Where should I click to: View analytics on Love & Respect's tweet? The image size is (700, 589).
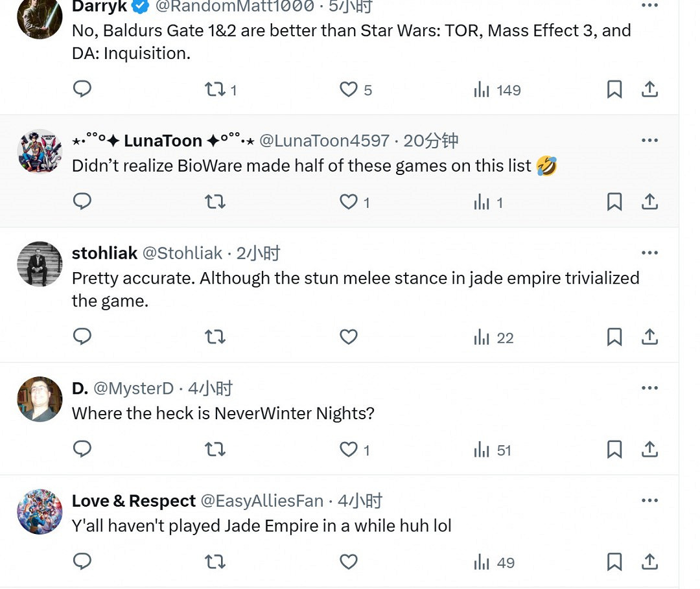coord(494,562)
